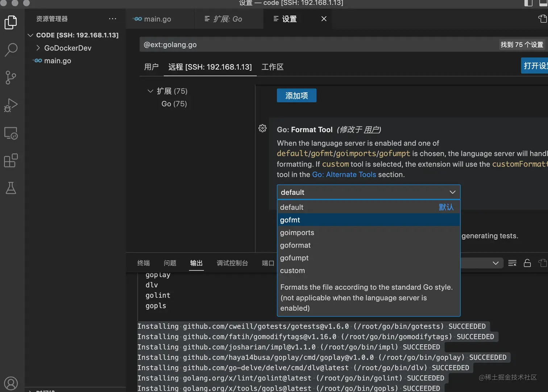Toggle the output scroll lock icon
The width and height of the screenshot is (548, 392).
(x=527, y=263)
